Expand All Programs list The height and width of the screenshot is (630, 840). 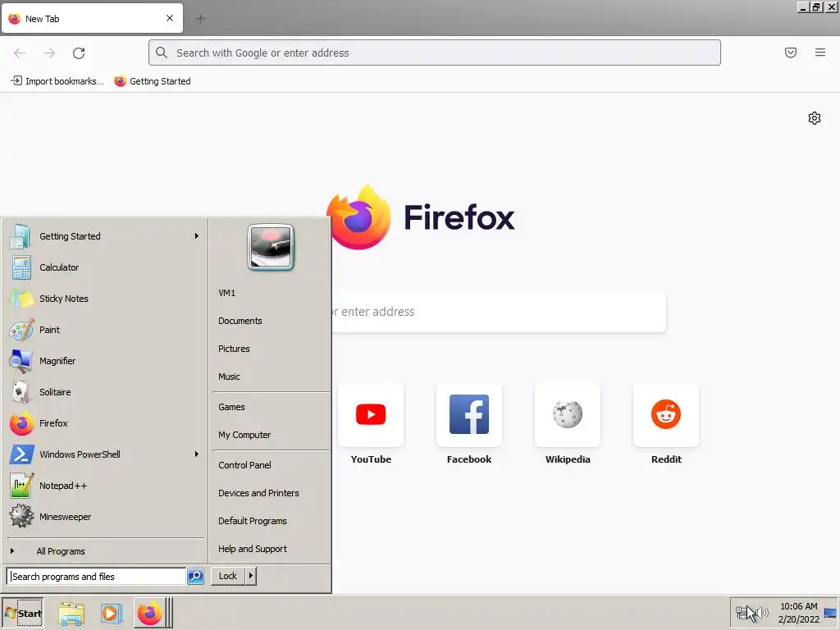point(105,550)
